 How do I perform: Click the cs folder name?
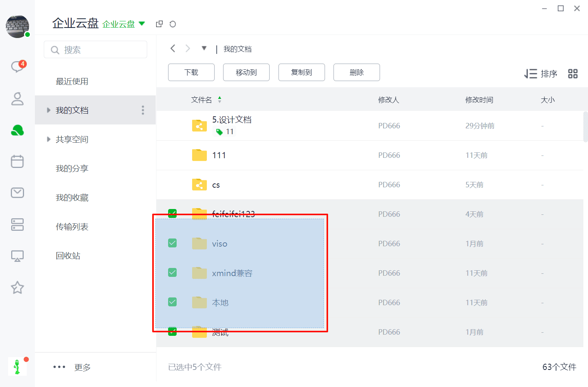pyautogui.click(x=216, y=185)
